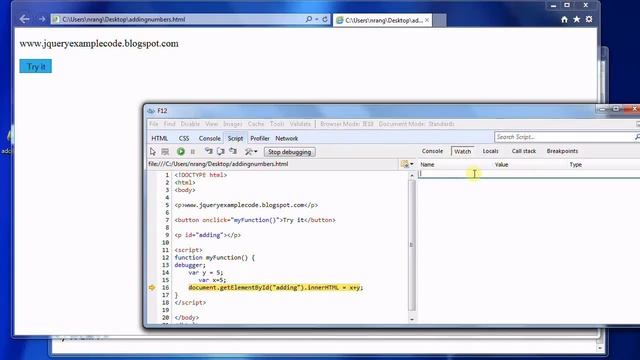
Task: Click the Try it button on page
Action: point(36,67)
